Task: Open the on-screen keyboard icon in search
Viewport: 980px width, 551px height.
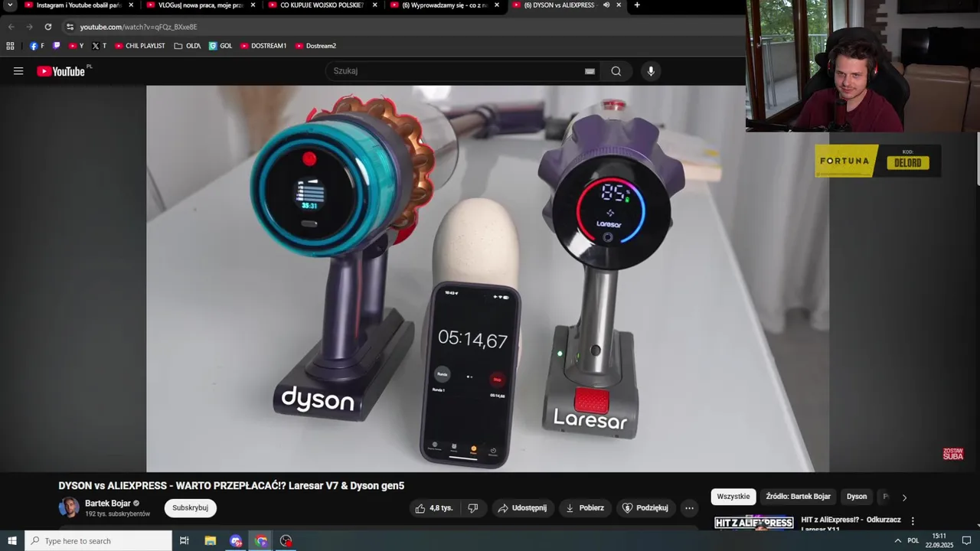Action: click(590, 71)
